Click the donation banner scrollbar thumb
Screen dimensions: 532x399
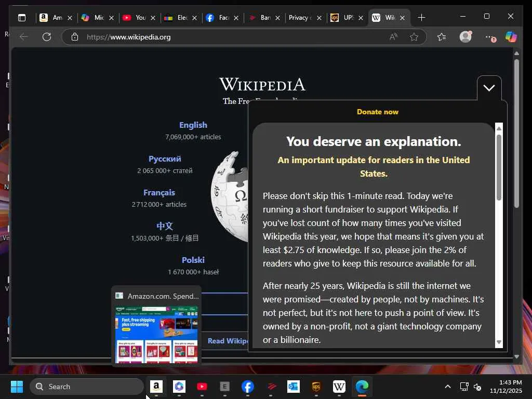pos(499,167)
